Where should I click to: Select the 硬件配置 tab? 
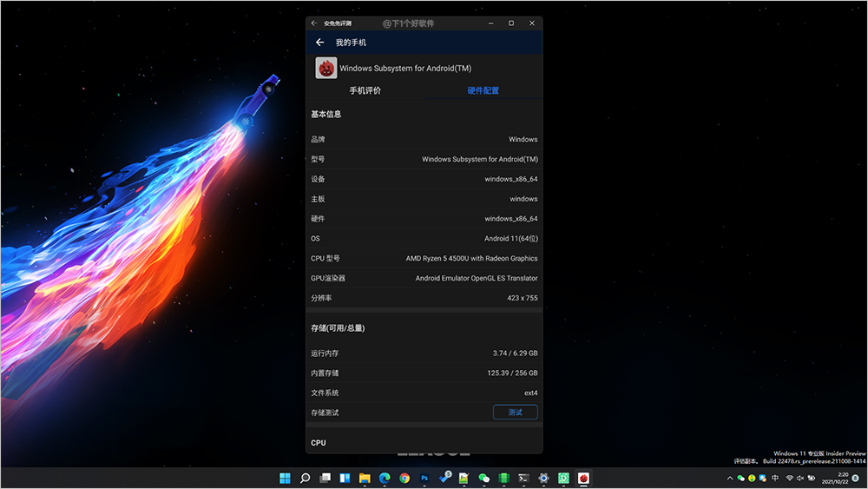(x=483, y=90)
